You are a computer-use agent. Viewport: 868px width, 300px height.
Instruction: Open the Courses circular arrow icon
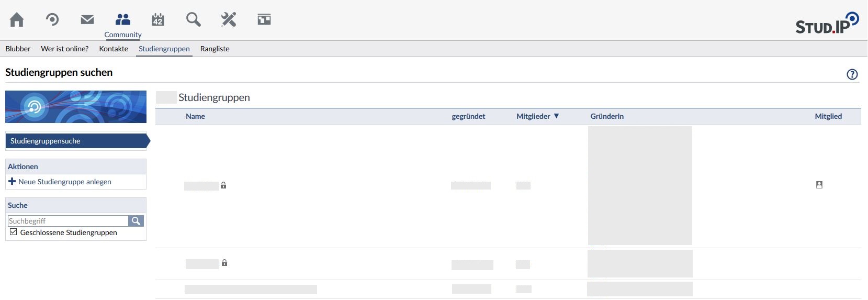pos(52,20)
